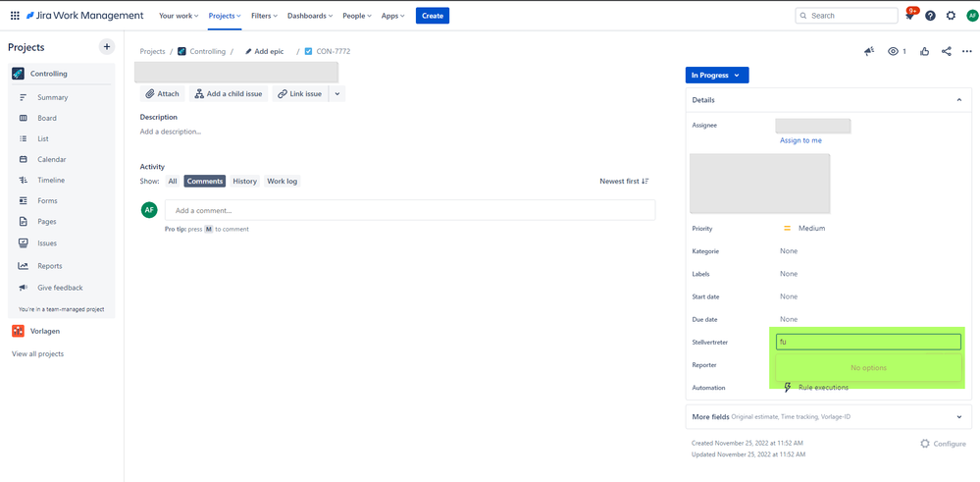Open the Filters menu
The image size is (980, 482).
coord(265,16)
